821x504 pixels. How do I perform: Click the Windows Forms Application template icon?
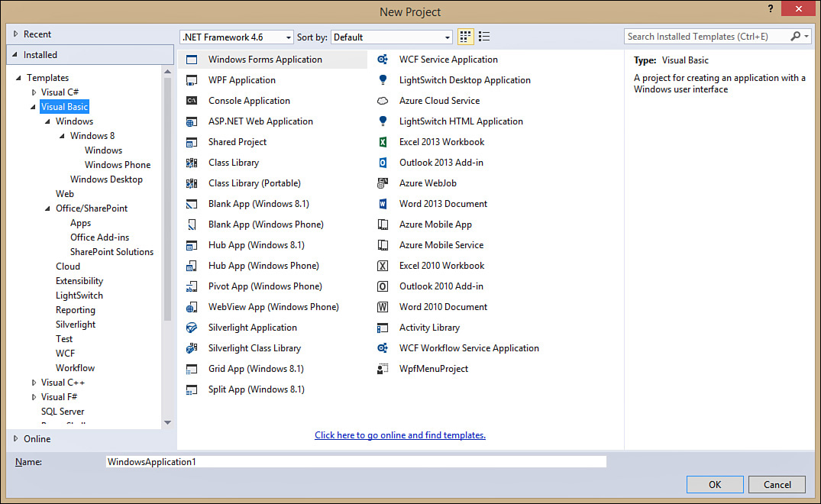[192, 60]
